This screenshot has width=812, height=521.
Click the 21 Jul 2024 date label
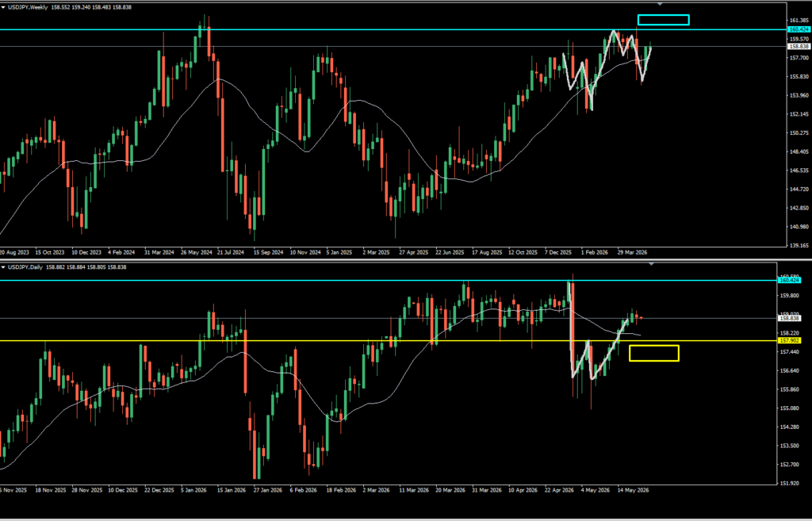(x=231, y=253)
